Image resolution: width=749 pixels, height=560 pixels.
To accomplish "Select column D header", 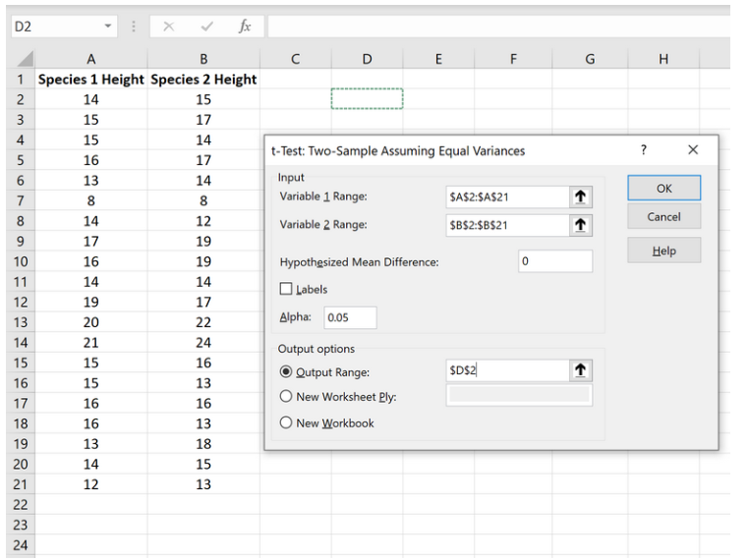I will pos(367,59).
